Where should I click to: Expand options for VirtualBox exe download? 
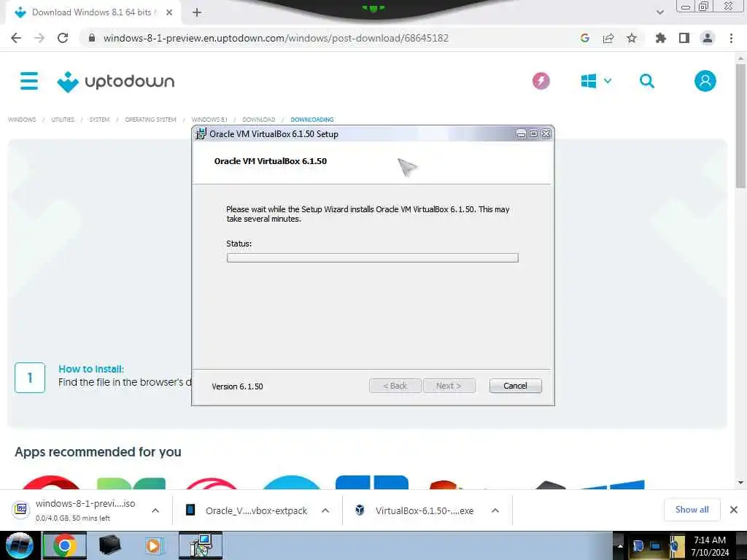(x=495, y=510)
